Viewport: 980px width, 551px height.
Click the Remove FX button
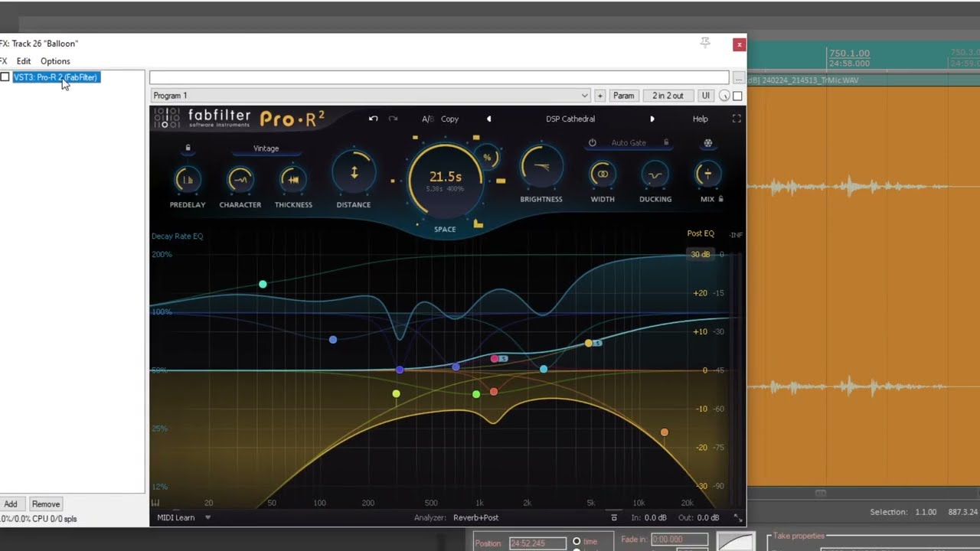coord(46,504)
